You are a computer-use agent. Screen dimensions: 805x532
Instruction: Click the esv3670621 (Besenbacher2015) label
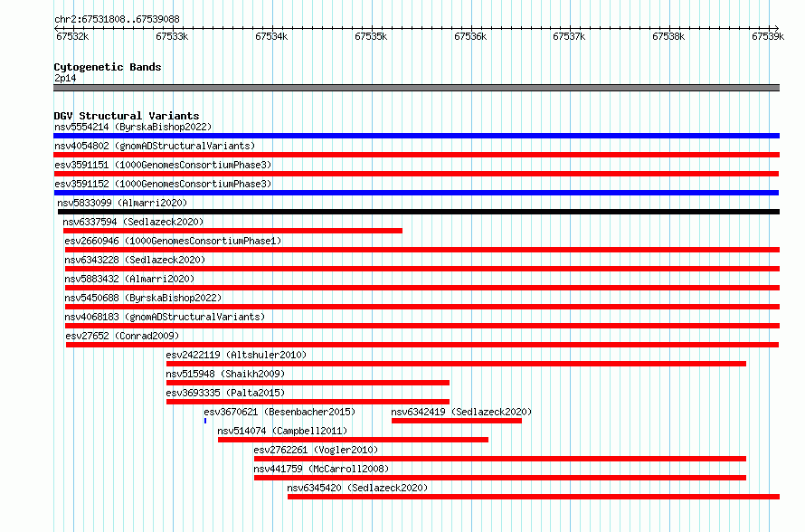coord(279,412)
